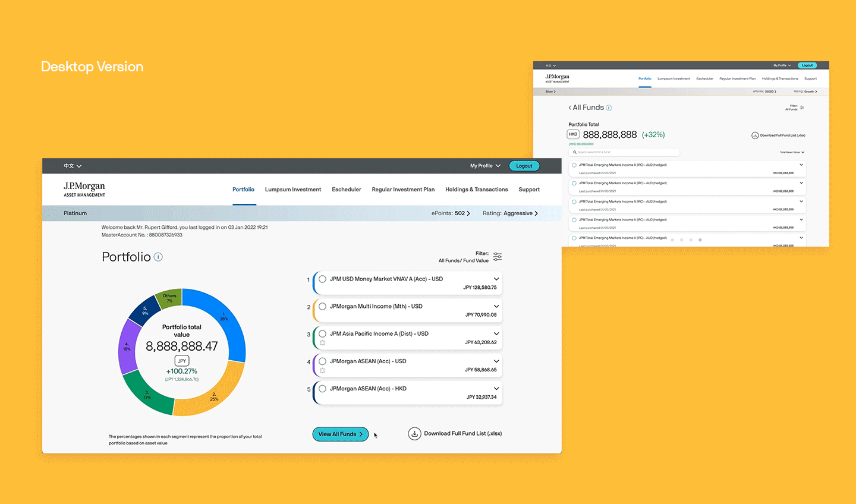Viewport: 856px width, 504px height.
Task: Open the Portfolio info icon in main window
Action: [158, 257]
